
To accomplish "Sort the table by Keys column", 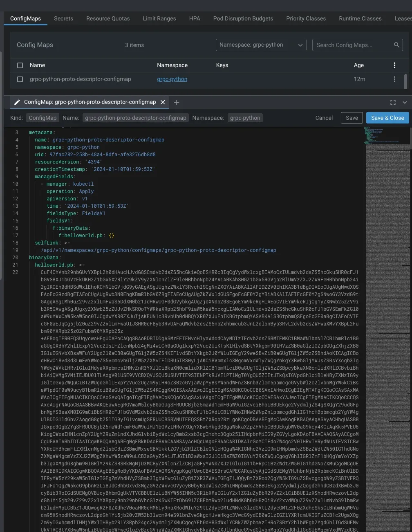I will click(222, 65).
